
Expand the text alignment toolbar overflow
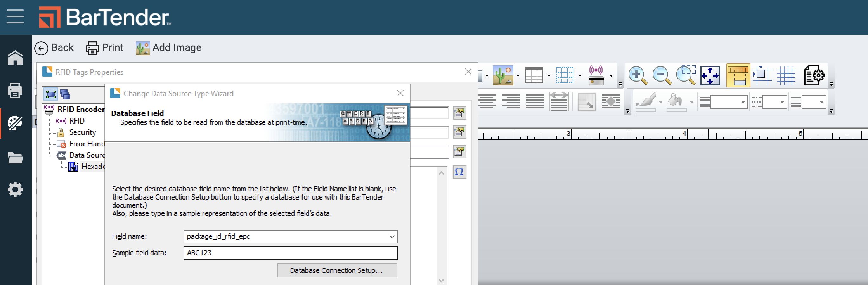pos(627,111)
